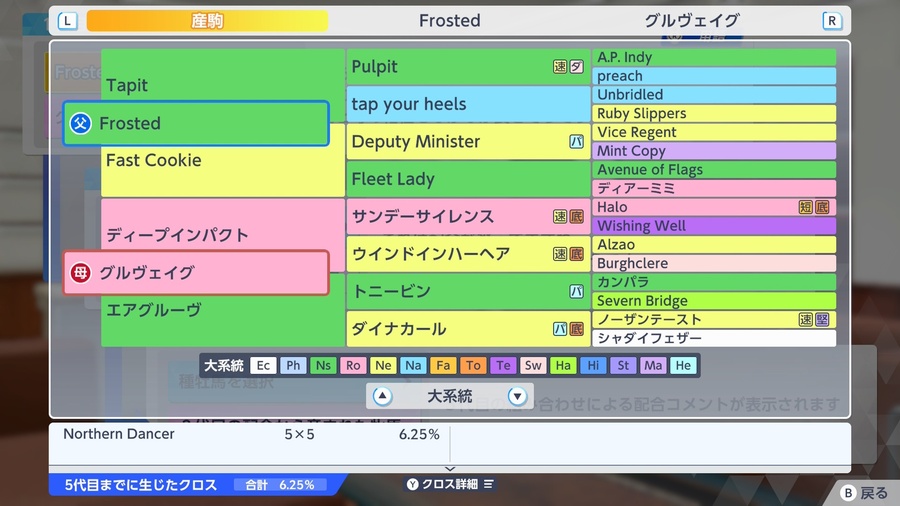Click the パ icon on ダイナカール
This screenshot has height=506, width=900.
560,329
